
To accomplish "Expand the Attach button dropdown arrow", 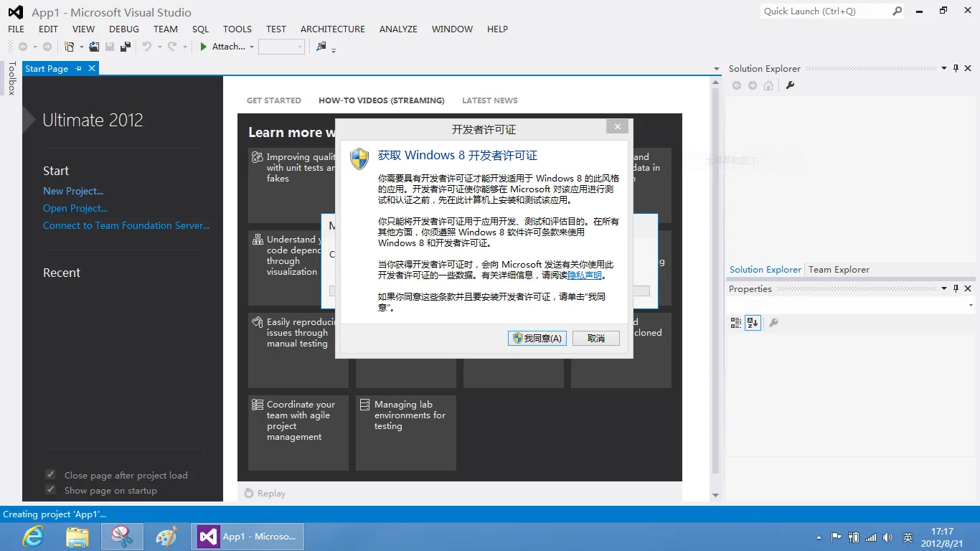I will point(252,47).
